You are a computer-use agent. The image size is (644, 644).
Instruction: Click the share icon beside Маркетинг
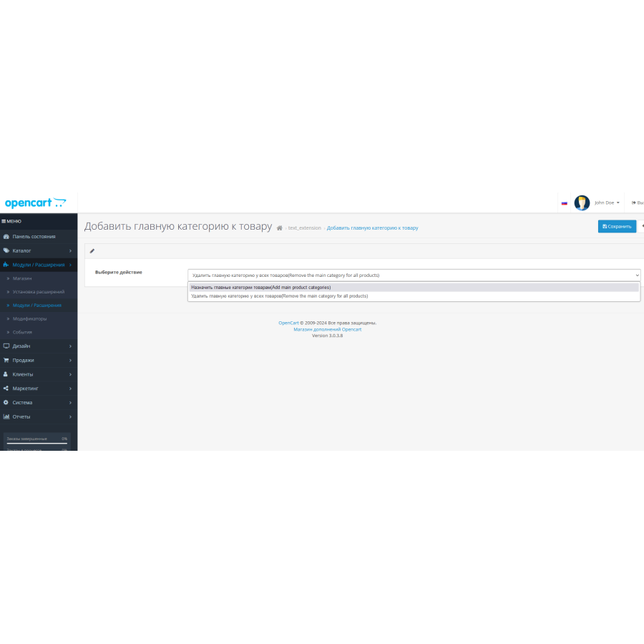(x=6, y=388)
